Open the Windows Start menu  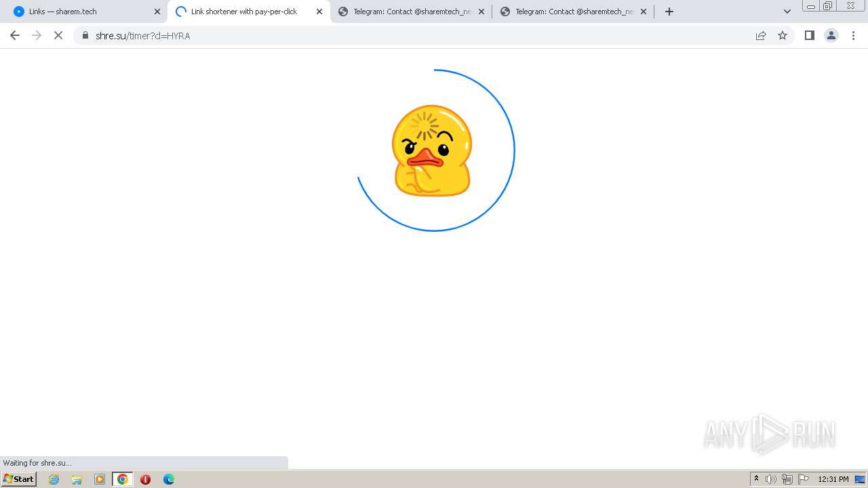pos(19,479)
